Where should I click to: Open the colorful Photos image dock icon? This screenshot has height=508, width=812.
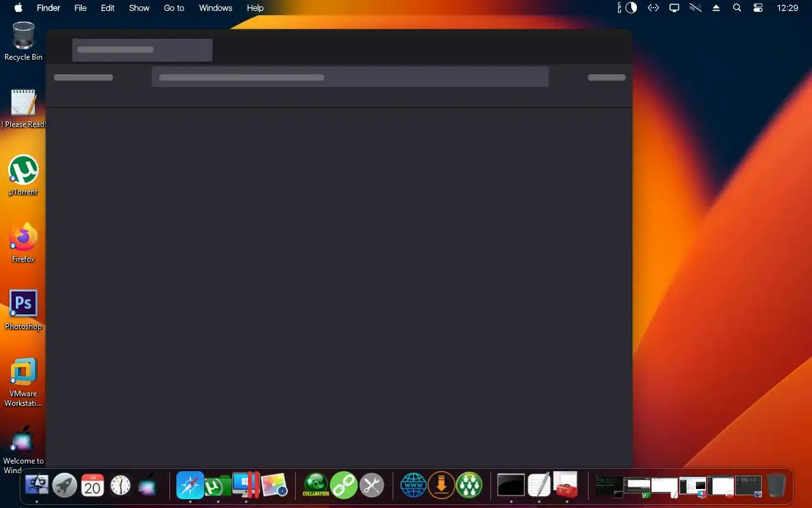(274, 486)
